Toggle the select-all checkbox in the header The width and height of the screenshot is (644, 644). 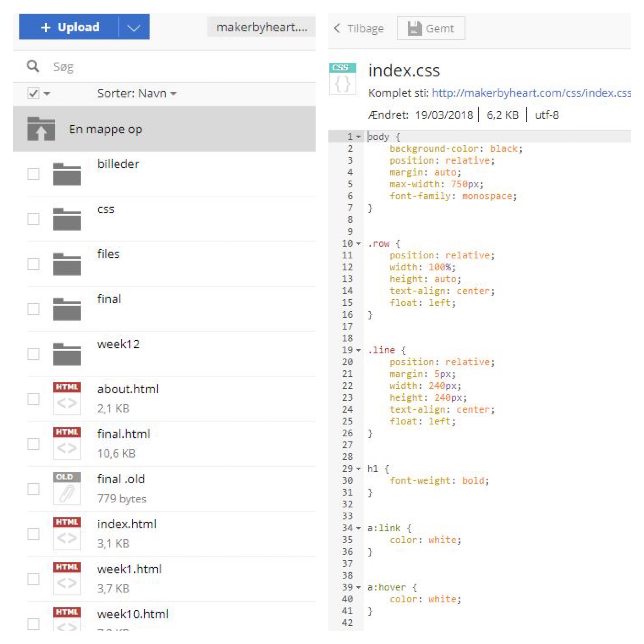pyautogui.click(x=33, y=93)
